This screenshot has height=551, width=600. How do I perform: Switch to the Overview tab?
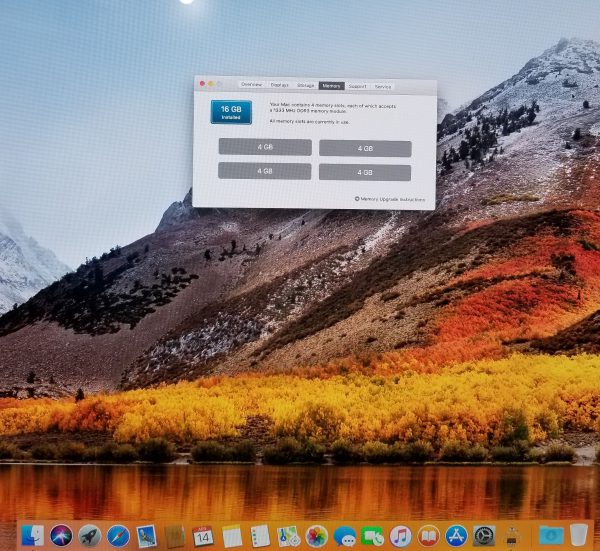pyautogui.click(x=251, y=85)
